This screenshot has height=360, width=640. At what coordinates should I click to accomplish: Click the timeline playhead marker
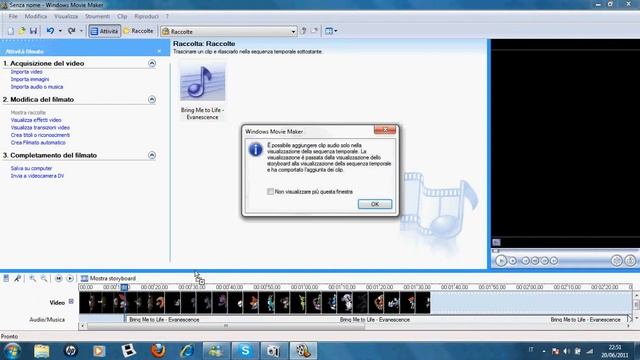click(x=124, y=287)
